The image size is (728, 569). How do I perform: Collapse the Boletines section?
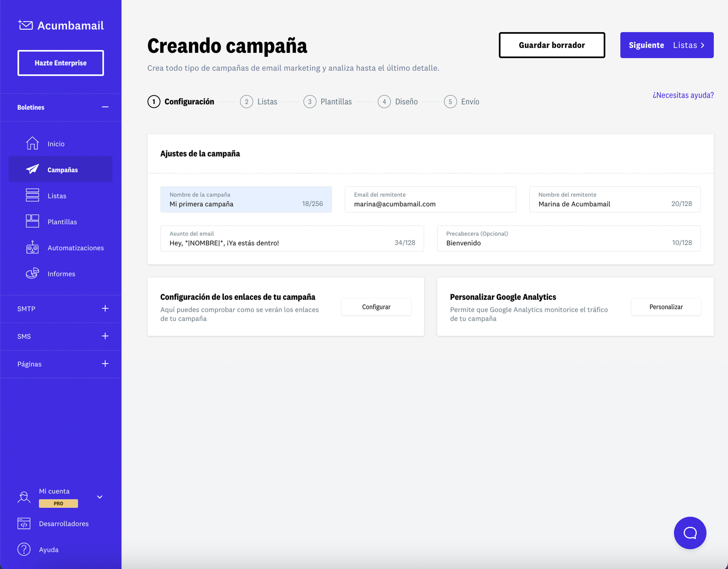click(x=105, y=107)
